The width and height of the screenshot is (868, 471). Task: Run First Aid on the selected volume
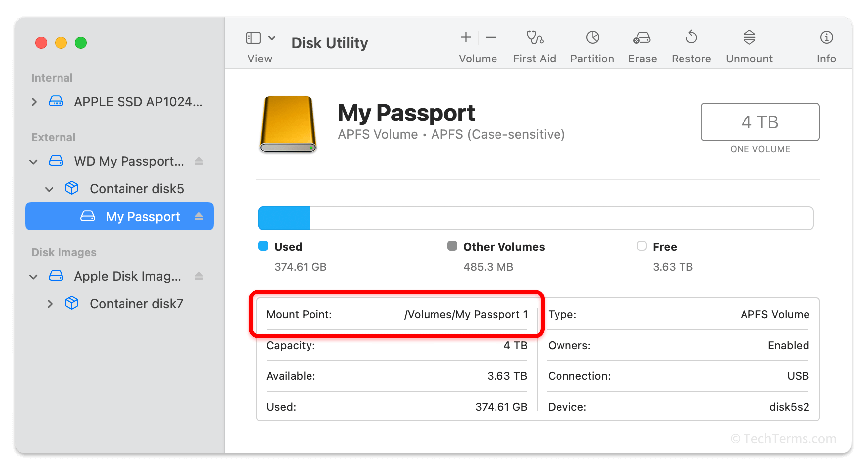coord(535,38)
